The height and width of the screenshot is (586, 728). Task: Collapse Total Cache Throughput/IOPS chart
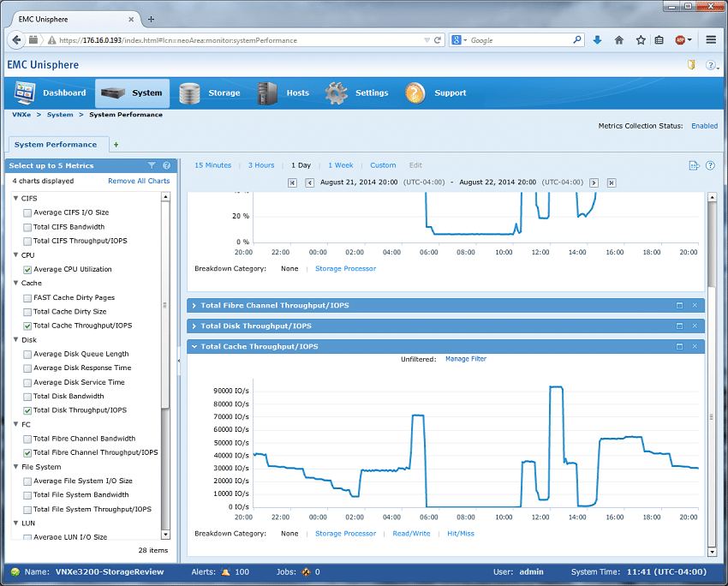click(x=194, y=346)
